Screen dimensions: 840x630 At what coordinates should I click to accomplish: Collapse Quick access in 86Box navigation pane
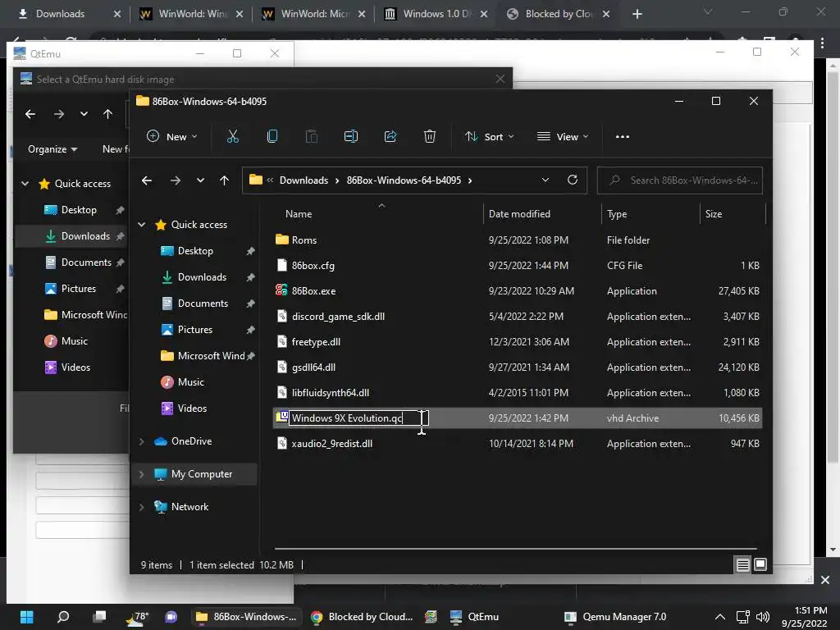click(x=141, y=225)
